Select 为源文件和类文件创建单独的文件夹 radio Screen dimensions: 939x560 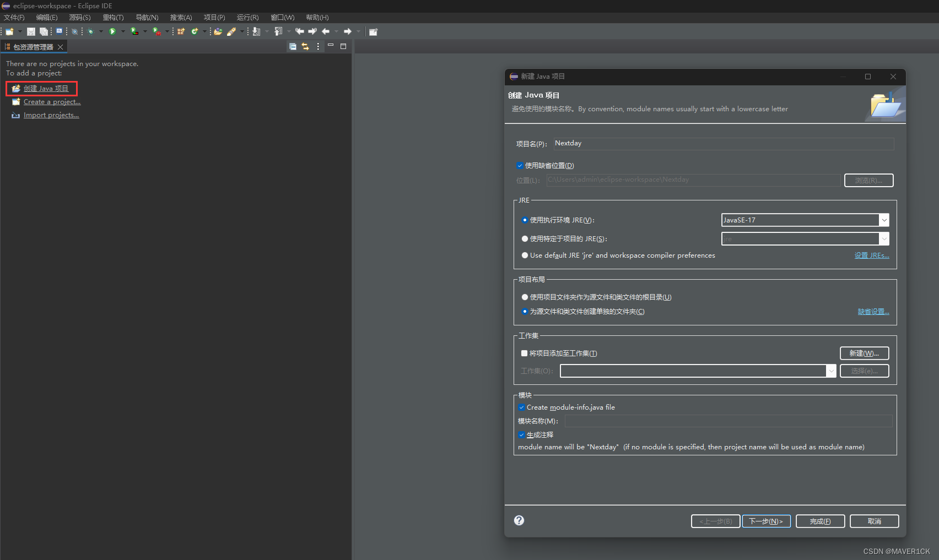525,311
